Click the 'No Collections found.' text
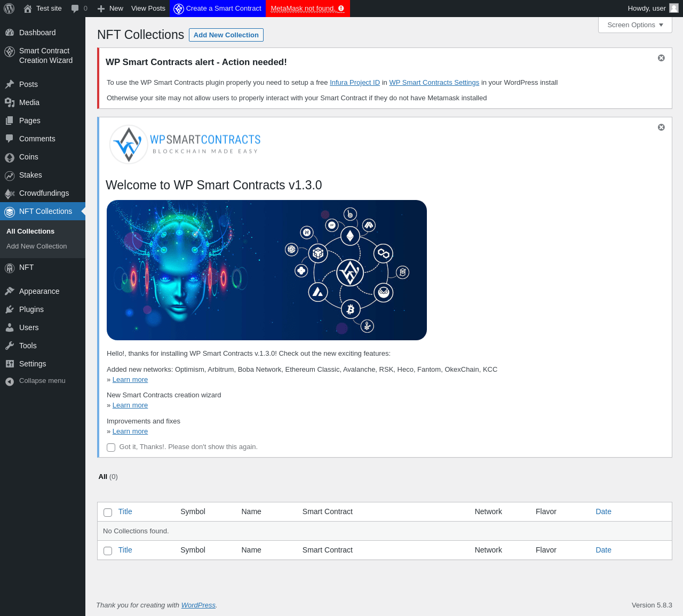Screen dimensions: 683x616 pos(136,531)
